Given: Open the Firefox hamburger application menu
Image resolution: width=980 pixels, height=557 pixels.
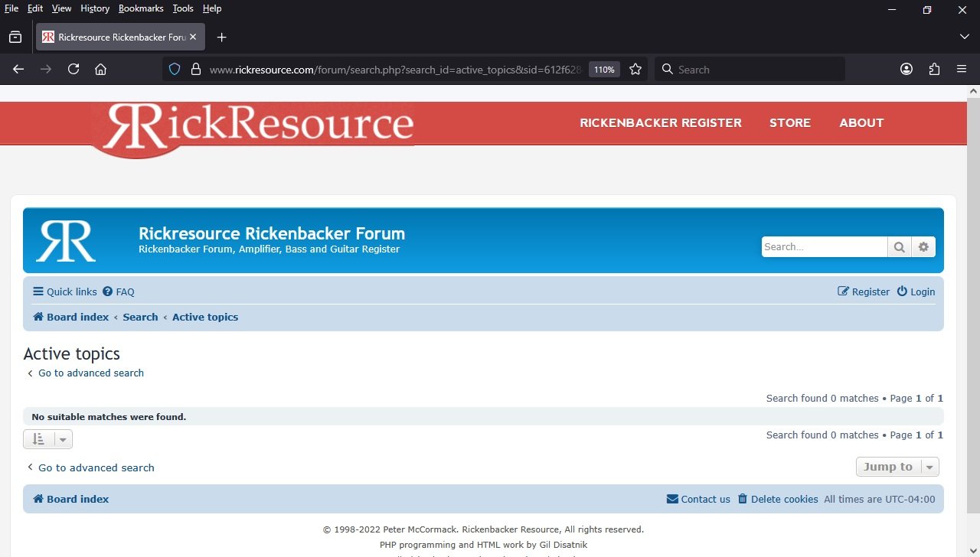Looking at the screenshot, I should 962,69.
